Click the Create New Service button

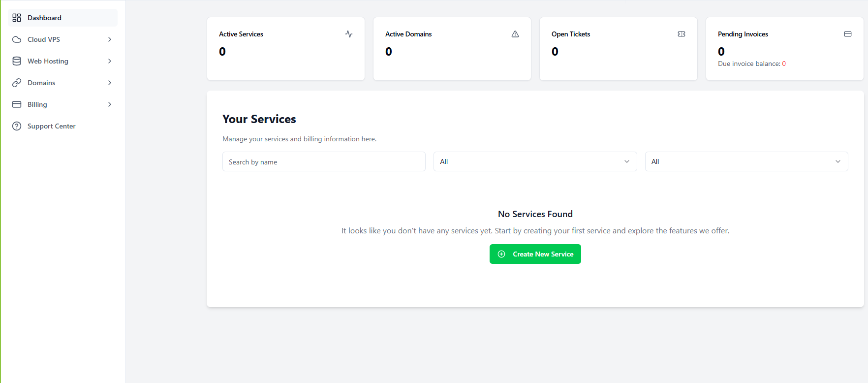535,254
